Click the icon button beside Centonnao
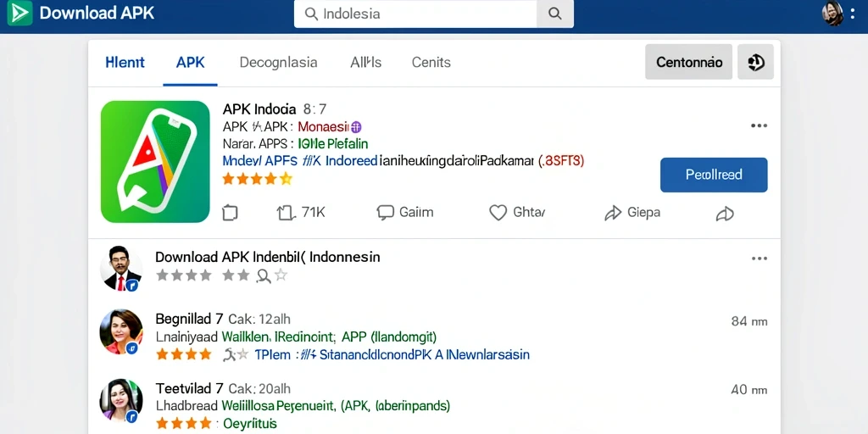The height and width of the screenshot is (434, 868). tap(755, 62)
